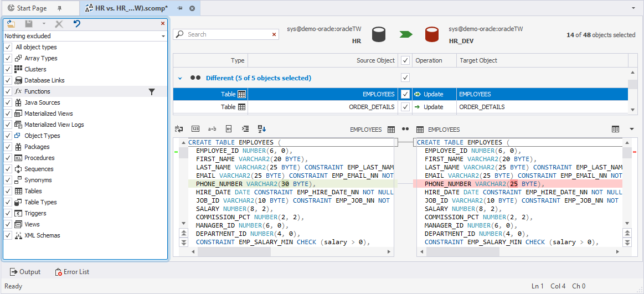Collapse the Different objects group
This screenshot has width=644, height=294.
click(x=179, y=78)
